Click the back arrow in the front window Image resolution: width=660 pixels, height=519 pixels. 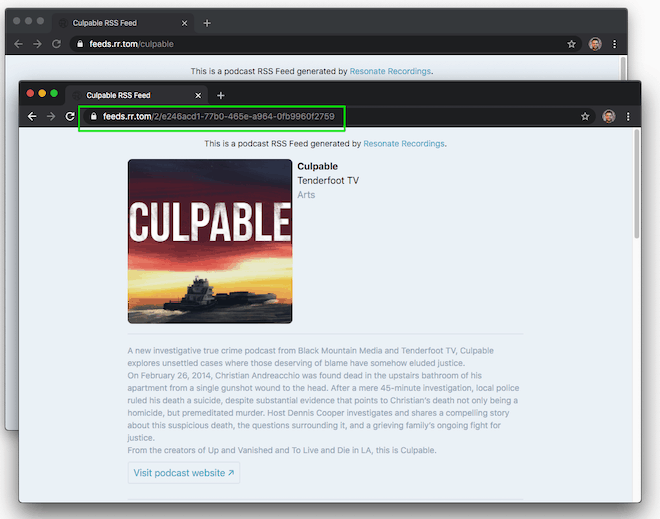coord(32,117)
